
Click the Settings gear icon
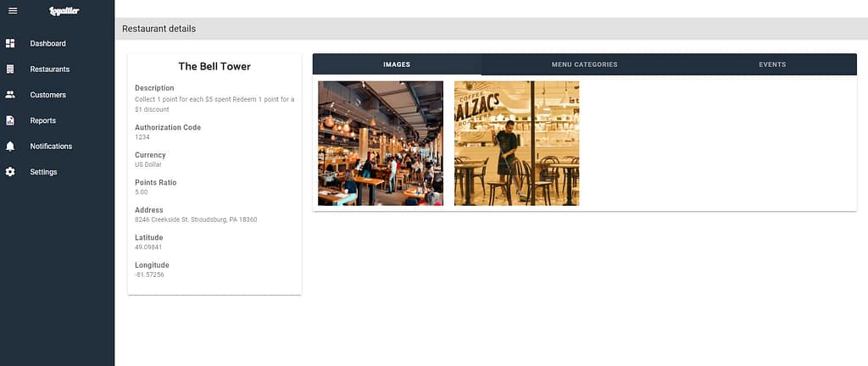tap(10, 172)
